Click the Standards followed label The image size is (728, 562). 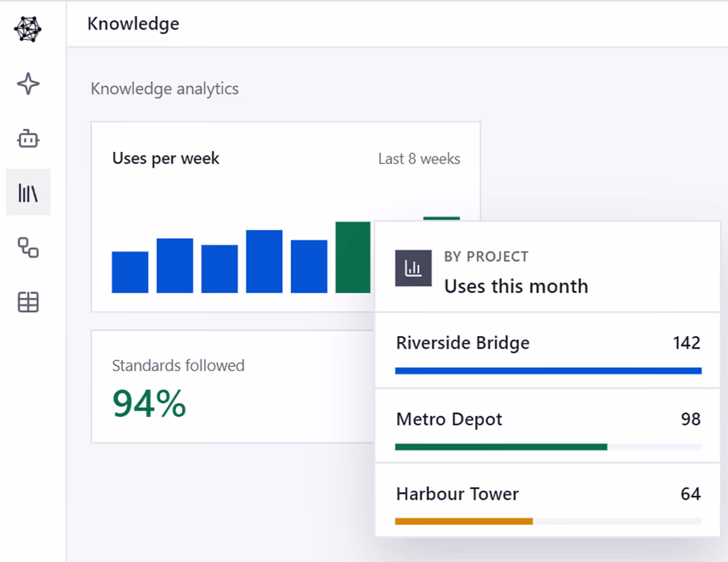178,365
